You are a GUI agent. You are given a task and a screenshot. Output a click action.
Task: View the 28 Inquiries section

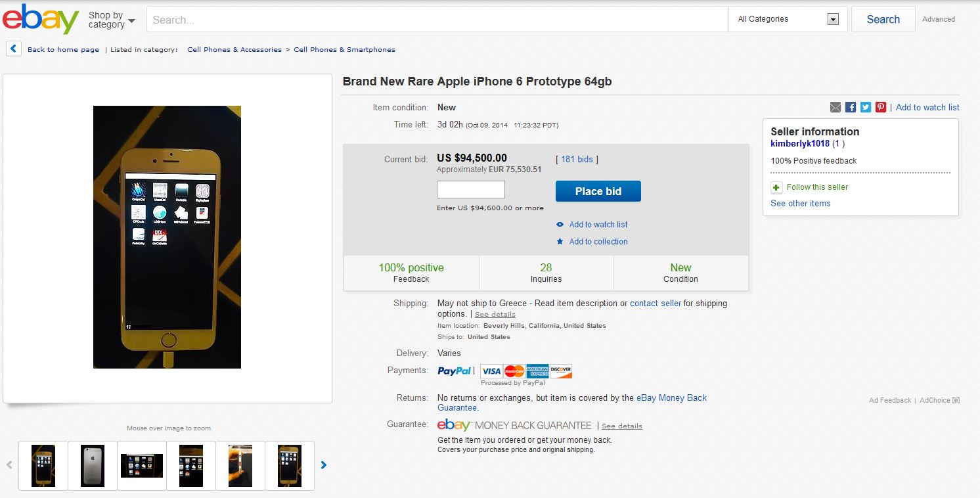coord(546,273)
